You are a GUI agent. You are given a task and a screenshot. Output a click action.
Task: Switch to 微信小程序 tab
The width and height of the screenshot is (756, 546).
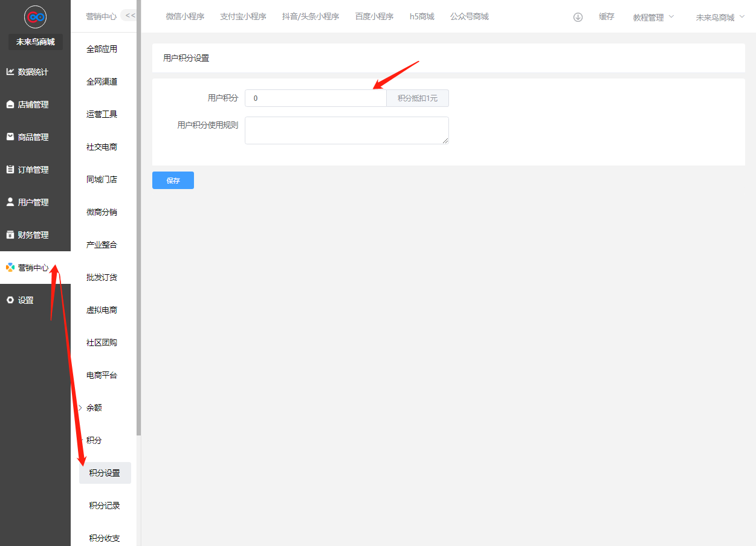185,17
